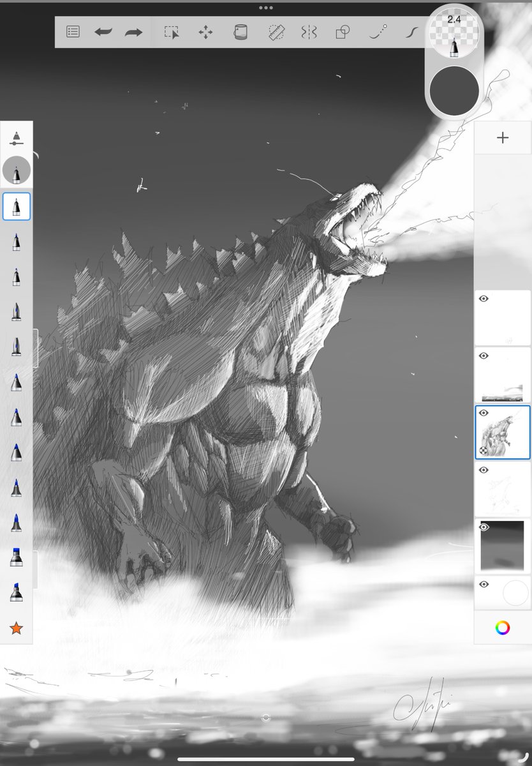Select the Selection tool

pyautogui.click(x=172, y=32)
